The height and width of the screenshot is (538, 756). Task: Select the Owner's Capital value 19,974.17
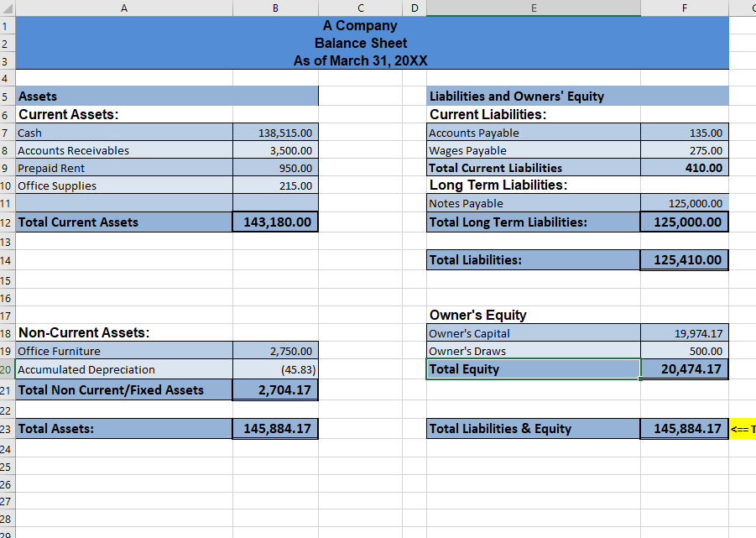click(684, 333)
